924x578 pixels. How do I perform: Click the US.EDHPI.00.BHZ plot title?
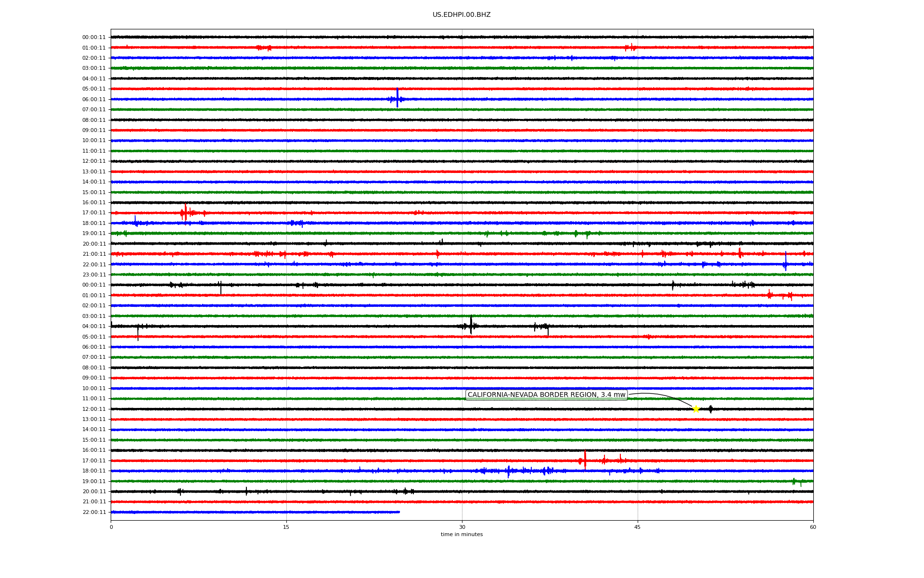click(462, 15)
